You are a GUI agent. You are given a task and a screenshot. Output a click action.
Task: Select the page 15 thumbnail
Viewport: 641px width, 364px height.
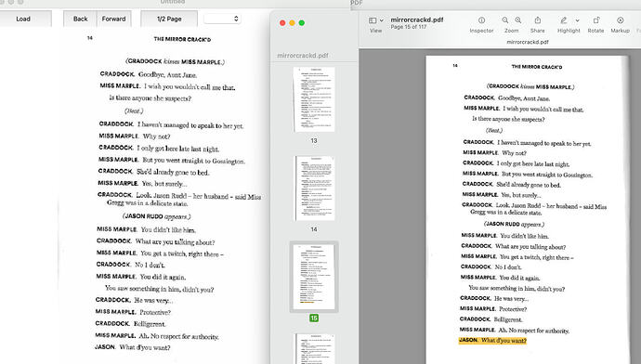314,277
